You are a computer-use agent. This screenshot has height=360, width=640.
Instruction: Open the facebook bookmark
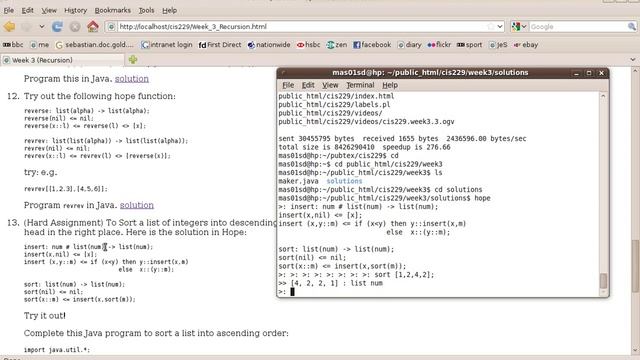(372, 44)
